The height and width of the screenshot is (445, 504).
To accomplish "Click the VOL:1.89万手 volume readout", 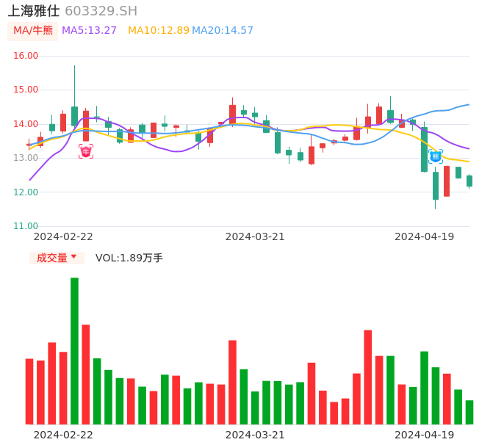I will pos(129,258).
